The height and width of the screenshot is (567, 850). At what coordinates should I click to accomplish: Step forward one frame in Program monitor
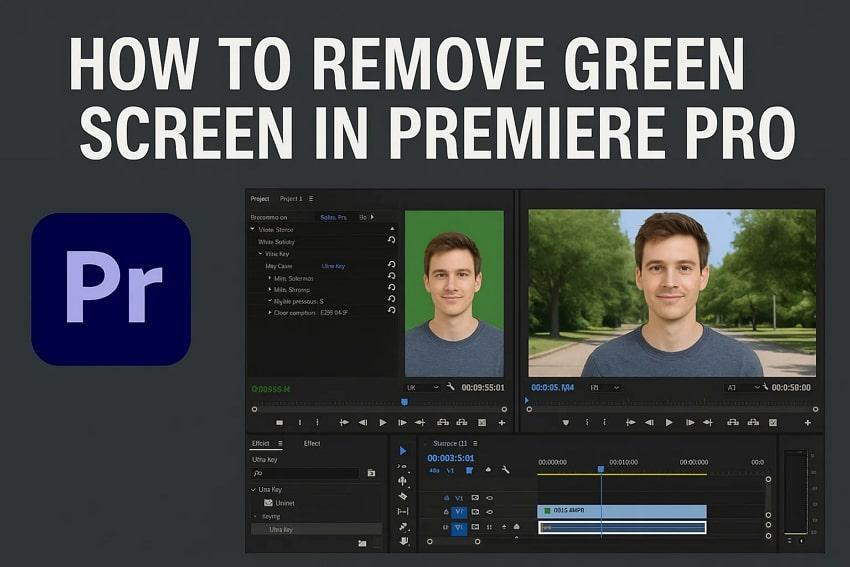690,422
